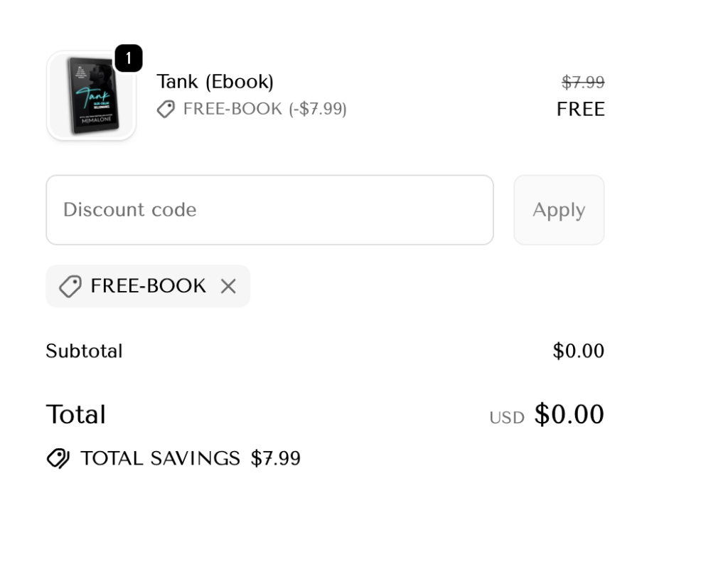
Task: Click the tag icon beside the FREE-BOOK line discount
Action: click(x=166, y=109)
